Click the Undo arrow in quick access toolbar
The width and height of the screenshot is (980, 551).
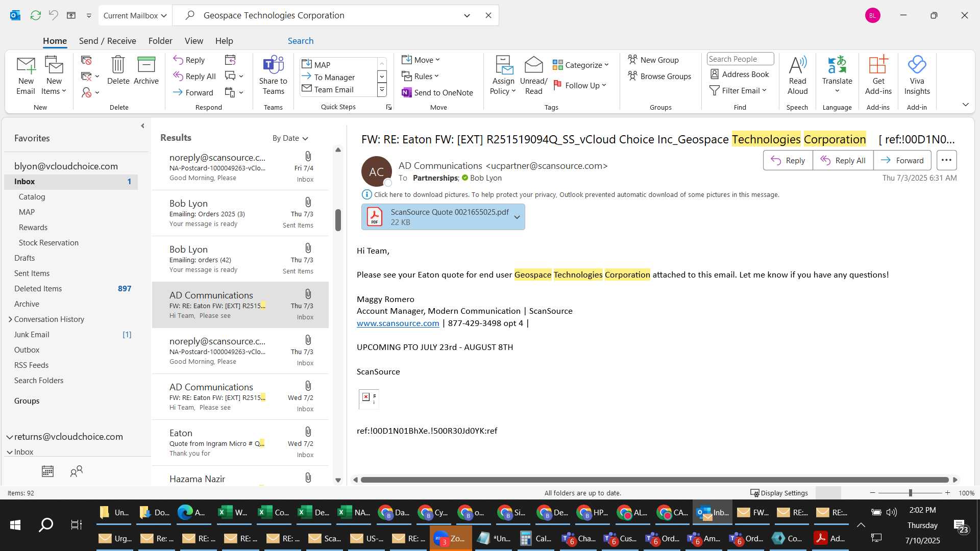(x=53, y=15)
